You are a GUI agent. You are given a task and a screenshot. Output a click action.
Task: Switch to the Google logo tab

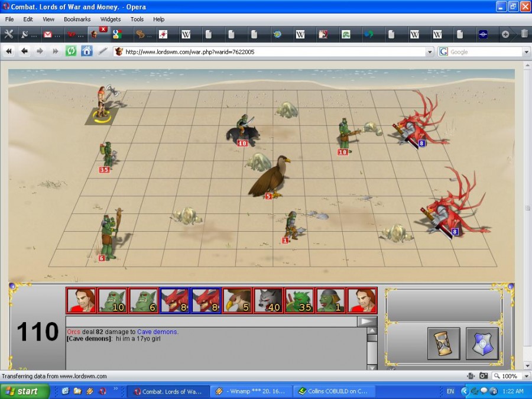(x=118, y=34)
